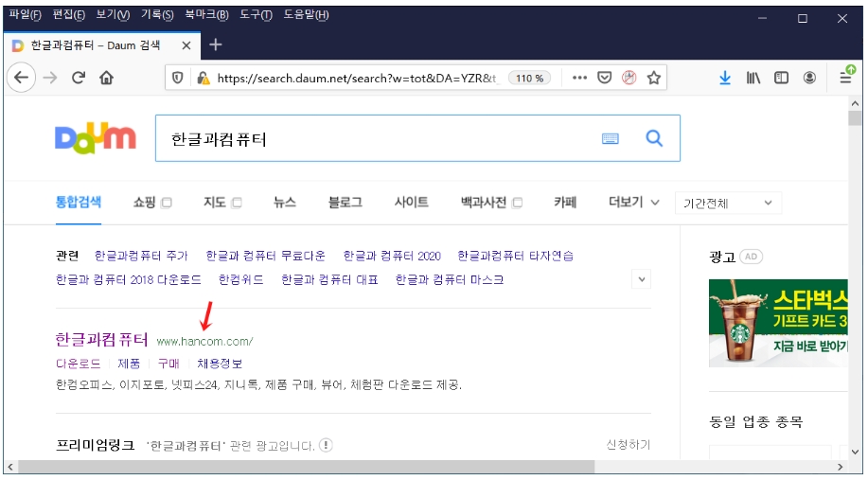Toggle the 지도 new-window checkbox
Image resolution: width=868 pixels, height=480 pixels.
[237, 203]
